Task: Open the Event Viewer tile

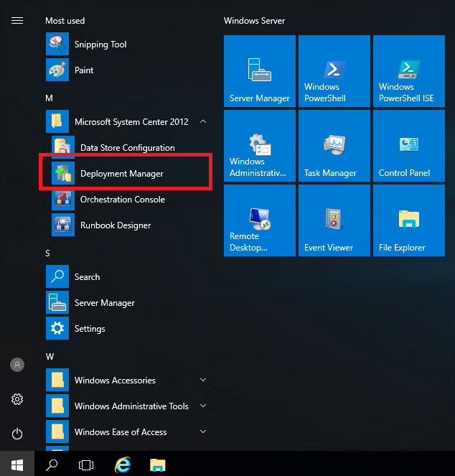Action: [332, 220]
